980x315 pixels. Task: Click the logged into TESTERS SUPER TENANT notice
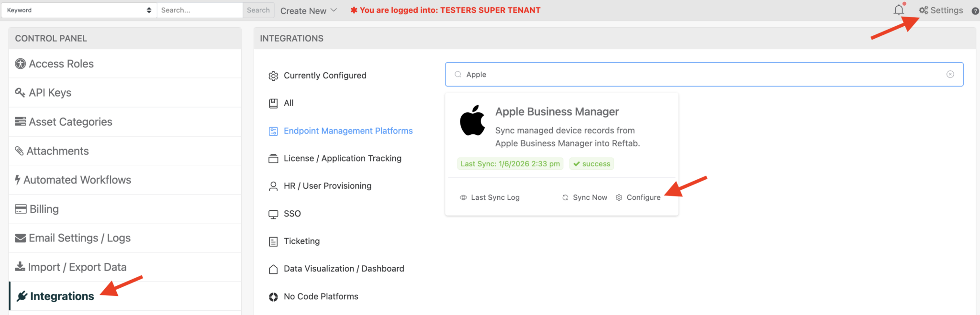pyautogui.click(x=445, y=10)
